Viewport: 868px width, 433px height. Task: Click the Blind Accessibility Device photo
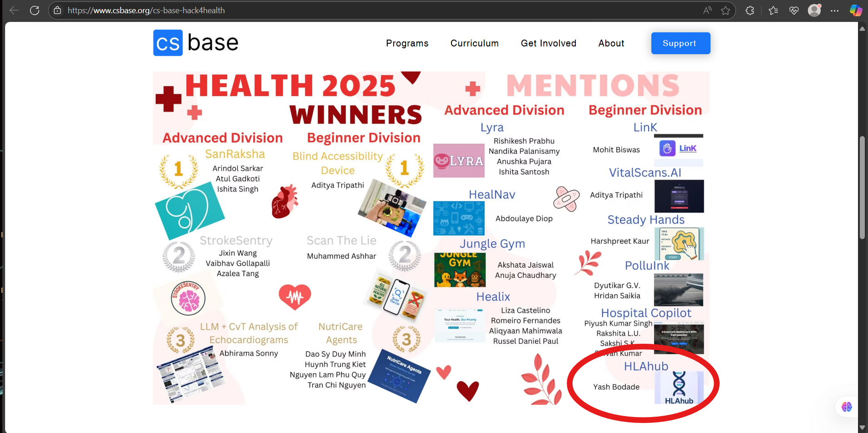coord(392,208)
